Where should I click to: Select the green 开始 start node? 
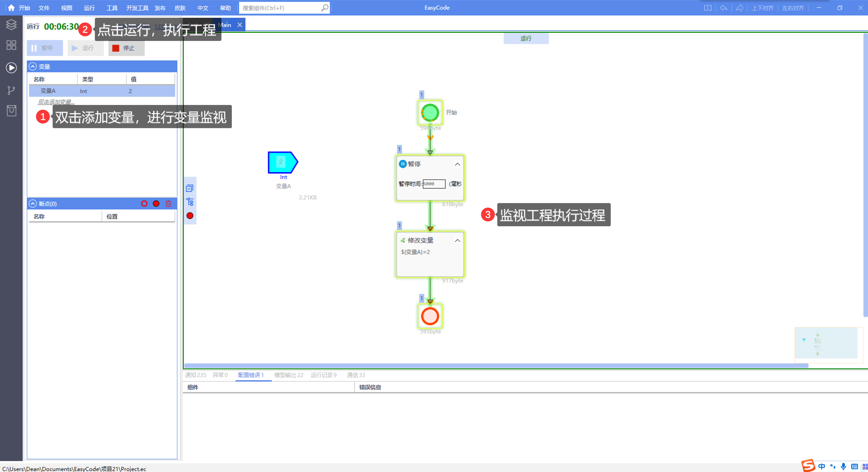tap(430, 113)
